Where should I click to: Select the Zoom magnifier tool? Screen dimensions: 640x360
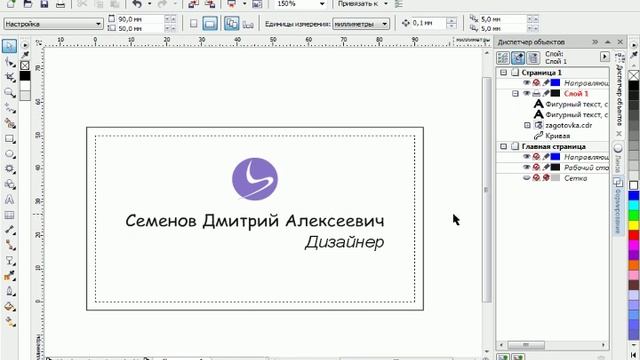pyautogui.click(x=10, y=93)
